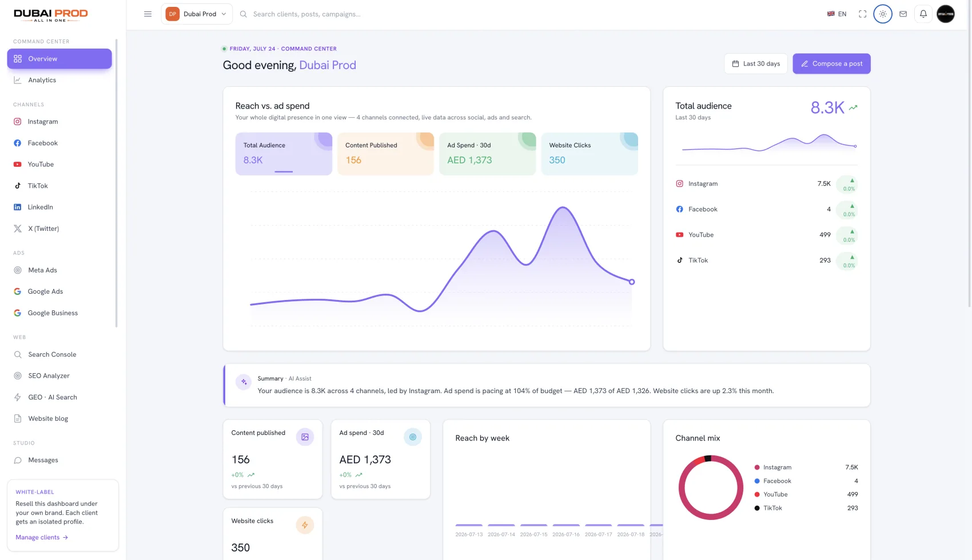
Task: Click the Ad spend target icon
Action: 413,437
